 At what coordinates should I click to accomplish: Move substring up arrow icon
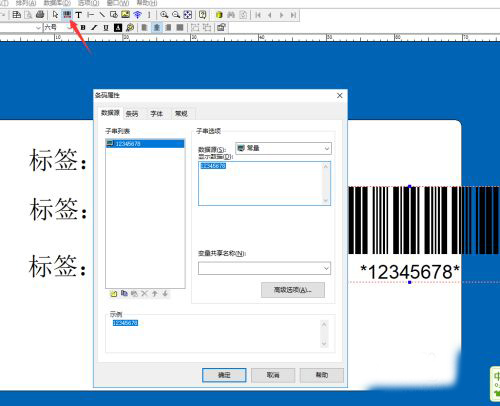coord(155,294)
